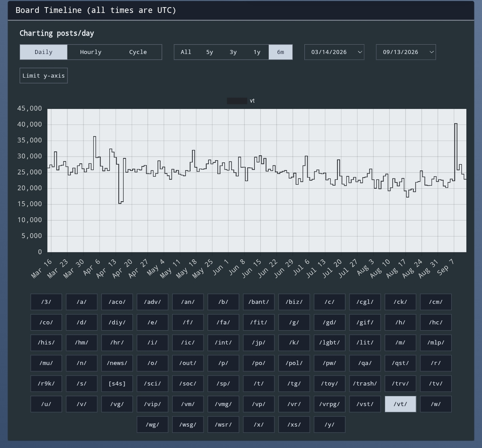
Task: Choose the /vt/ board button
Action: [400, 404]
